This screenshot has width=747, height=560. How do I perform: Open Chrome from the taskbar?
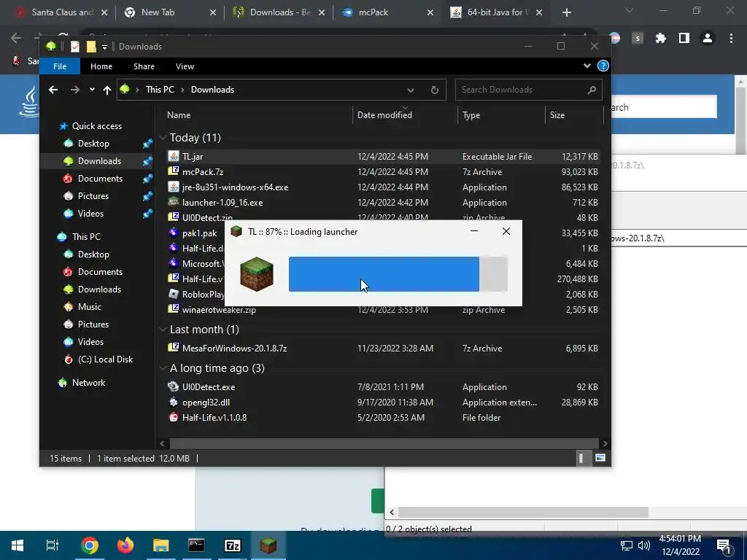(x=90, y=545)
